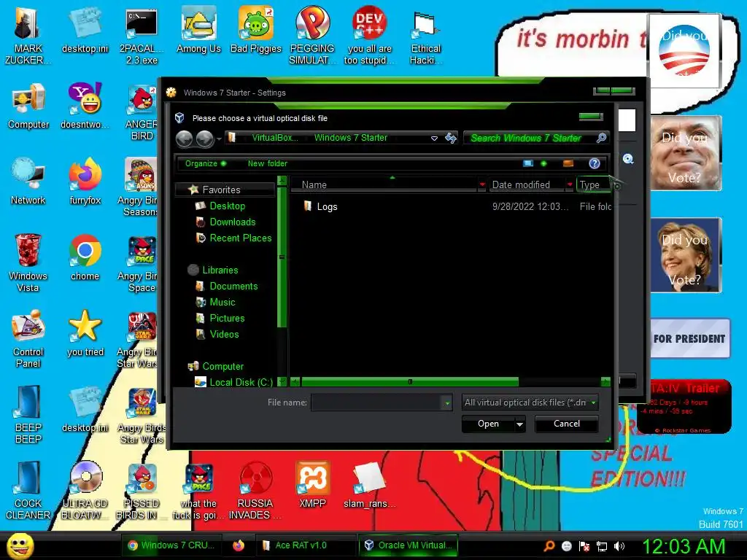Click the COCK CLEANER desktop icon
This screenshot has height=560, width=747.
pos(28,491)
